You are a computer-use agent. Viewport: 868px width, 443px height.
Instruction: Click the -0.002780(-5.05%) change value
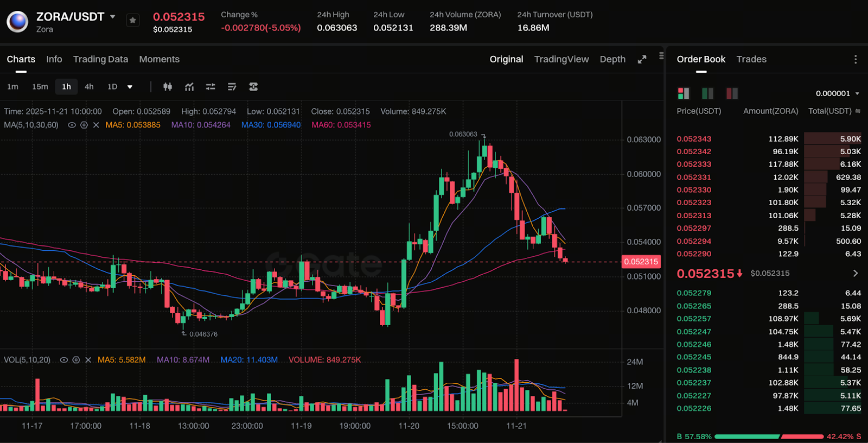tap(261, 28)
